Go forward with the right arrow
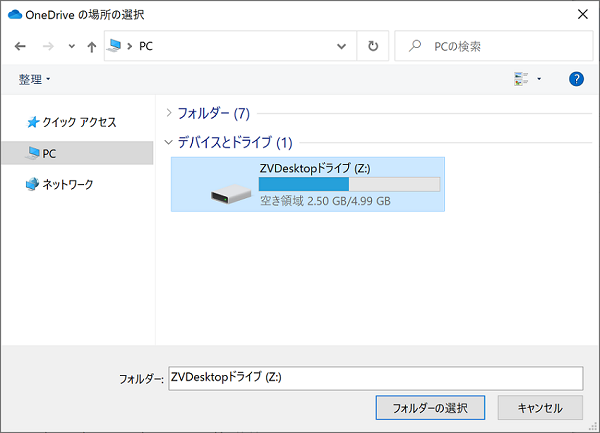Image resolution: width=600 pixels, height=433 pixels. coord(48,47)
